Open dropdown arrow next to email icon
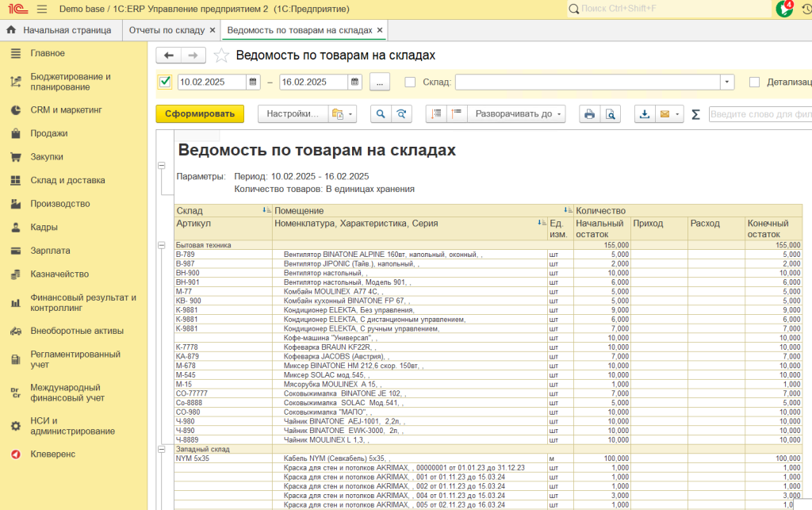Viewport: 812px width, 510px height. 677,114
